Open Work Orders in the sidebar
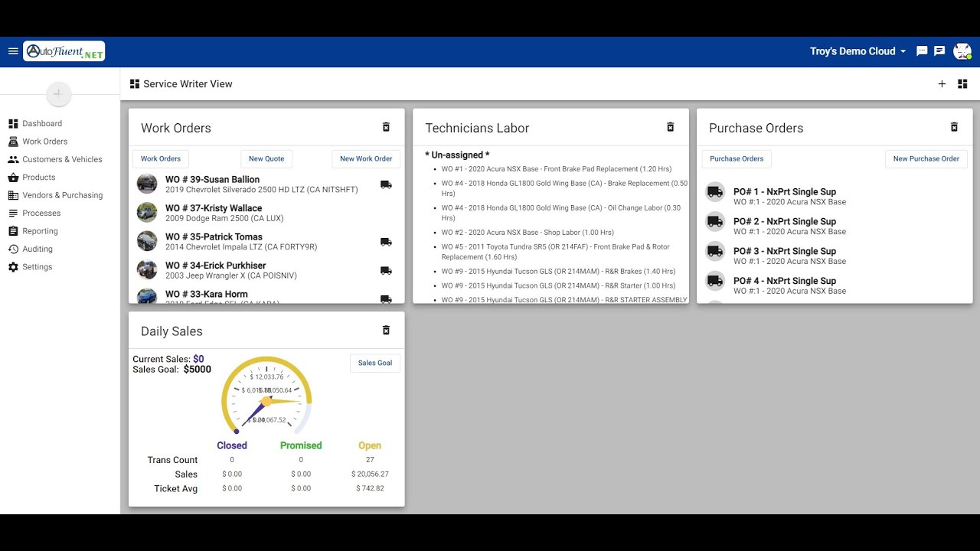This screenshot has height=551, width=980. point(45,142)
